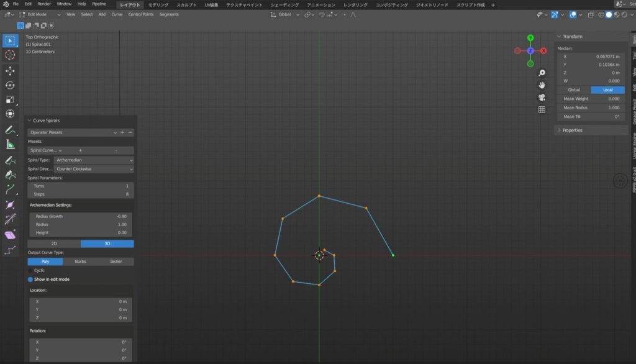Switch to the モデリング workspace tab
Image resolution: width=636 pixels, height=364 pixels.
158,4
